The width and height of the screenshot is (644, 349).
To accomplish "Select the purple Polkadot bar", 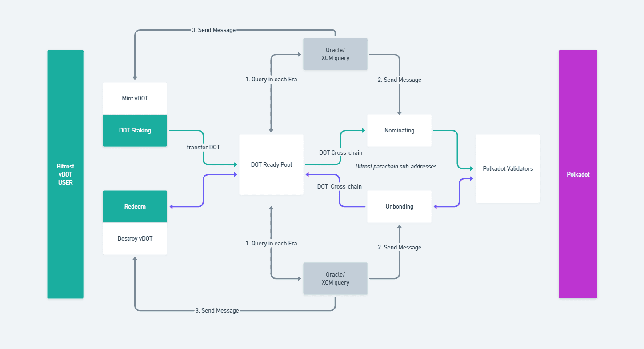I will tap(578, 174).
